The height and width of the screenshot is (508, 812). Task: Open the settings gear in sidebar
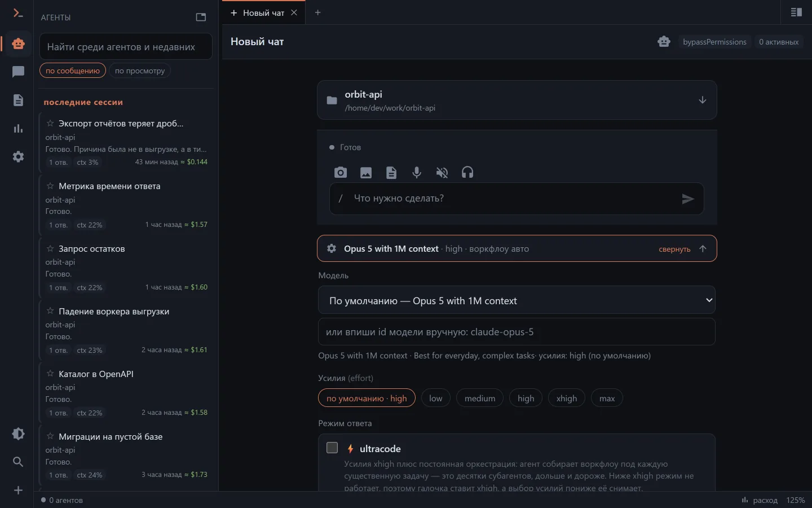(x=18, y=156)
